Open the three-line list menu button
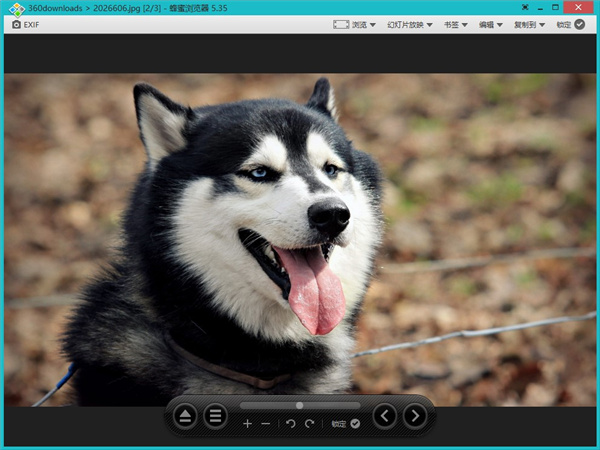600x450 pixels. [215, 416]
